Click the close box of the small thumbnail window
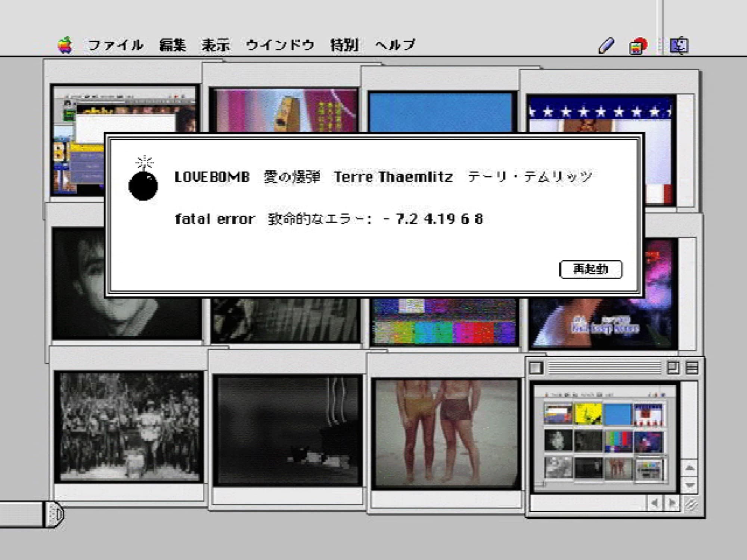 pyautogui.click(x=536, y=368)
